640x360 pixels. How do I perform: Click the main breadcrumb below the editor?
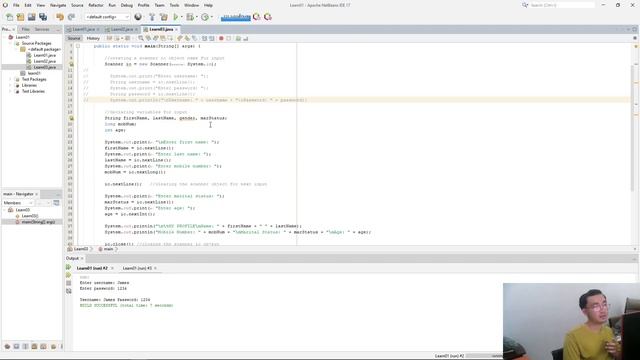click(x=108, y=249)
